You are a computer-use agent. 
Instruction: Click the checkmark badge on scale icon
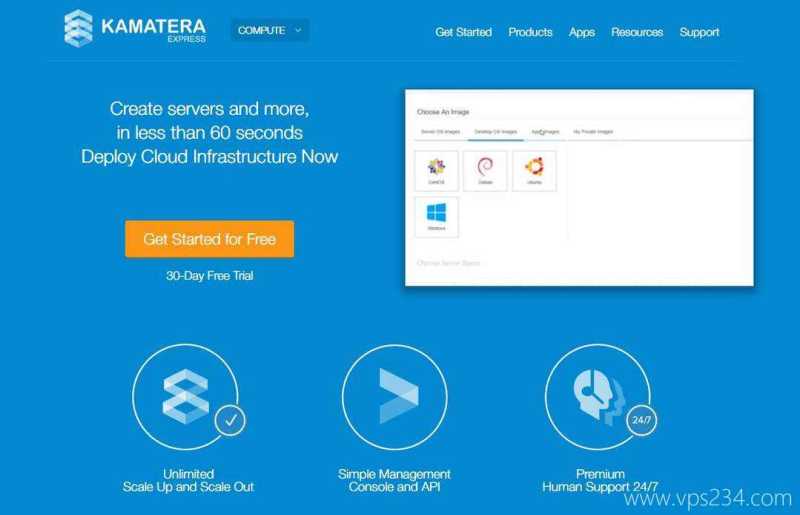(x=230, y=421)
